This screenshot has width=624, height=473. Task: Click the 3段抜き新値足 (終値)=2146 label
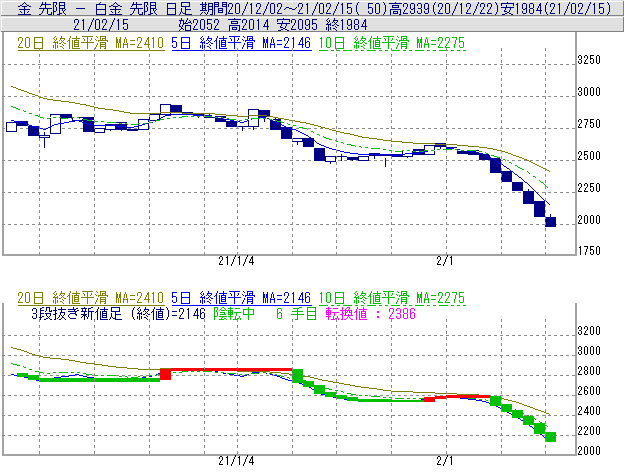[118, 314]
